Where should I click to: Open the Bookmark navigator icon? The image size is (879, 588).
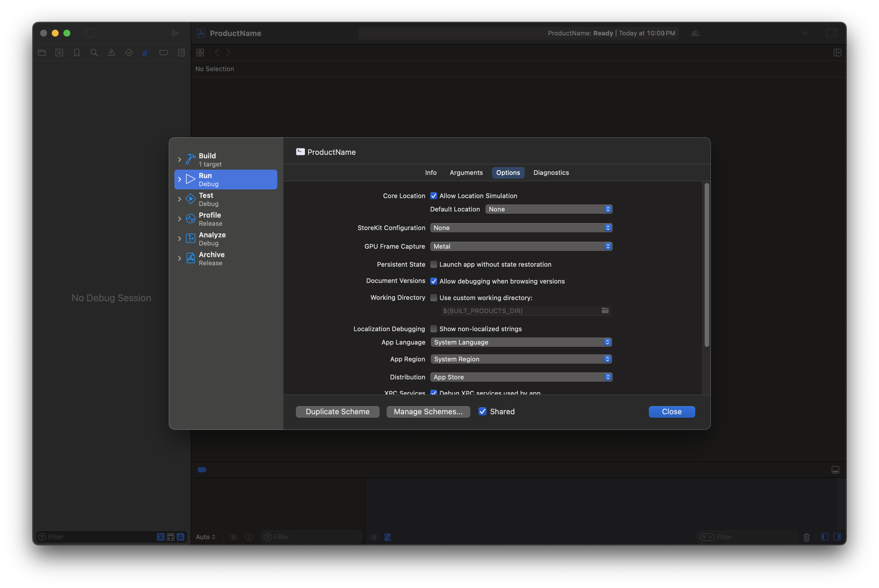coord(76,53)
